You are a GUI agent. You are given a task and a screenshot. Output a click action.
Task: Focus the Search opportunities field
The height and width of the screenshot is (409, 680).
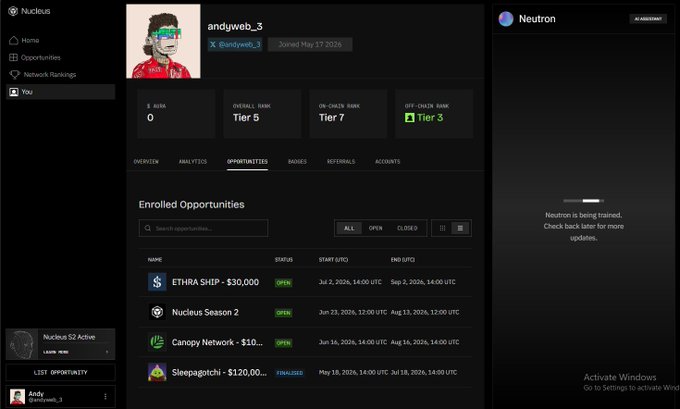pos(203,228)
